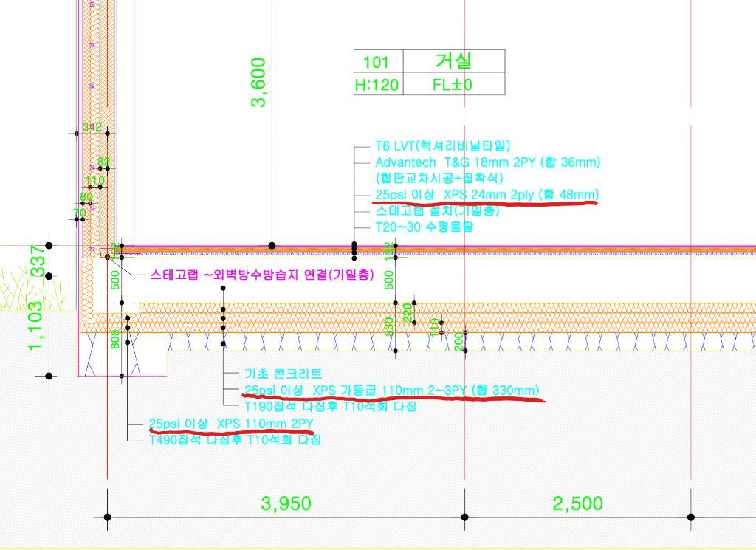Select the FL±0 floor level text

pyautogui.click(x=453, y=85)
